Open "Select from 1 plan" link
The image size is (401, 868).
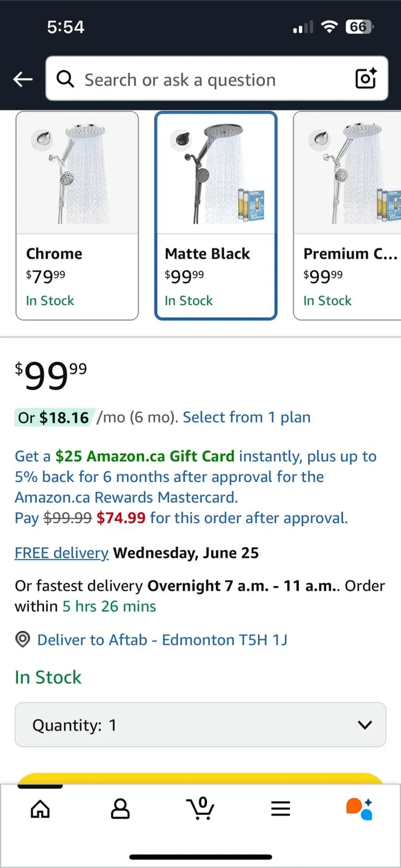tap(247, 417)
